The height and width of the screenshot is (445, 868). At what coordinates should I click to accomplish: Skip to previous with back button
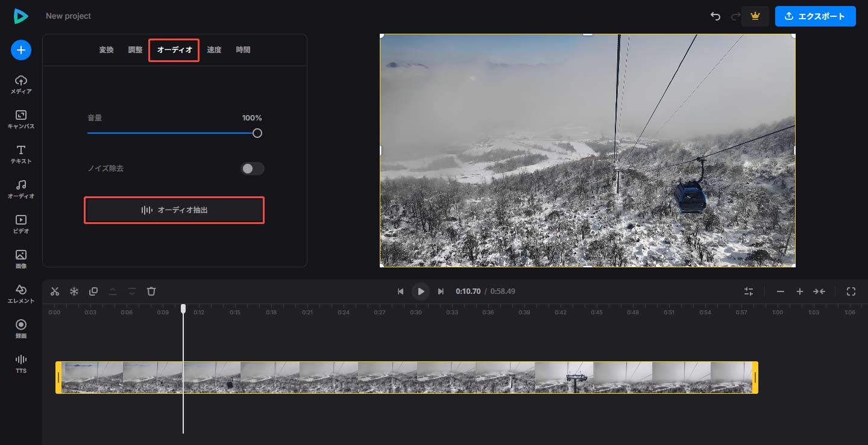[400, 291]
